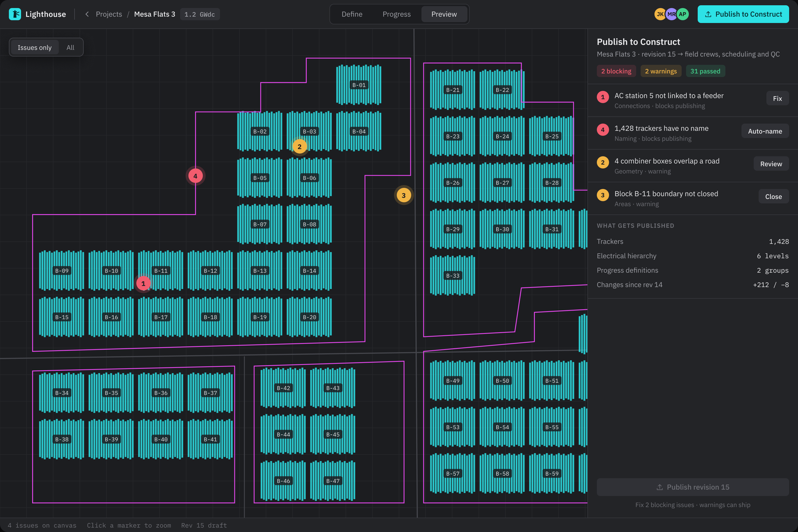Viewport: 798px width, 532px height.
Task: Select issue badge 2 in the issue list
Action: pos(603,162)
